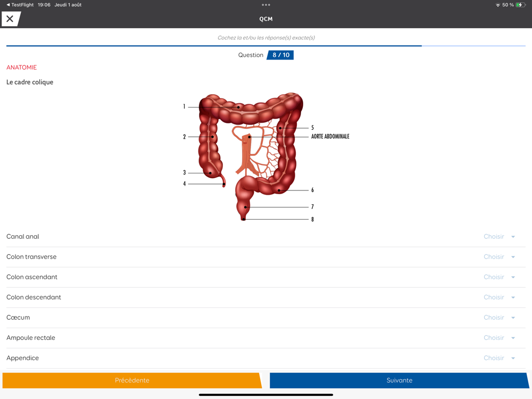This screenshot has height=399, width=532.
Task: Open the Choisir dropdown for Ampoule rectale
Action: pos(499,338)
